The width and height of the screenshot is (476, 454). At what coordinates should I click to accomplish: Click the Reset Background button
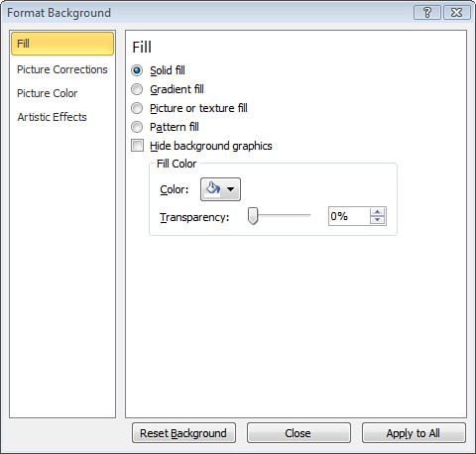tap(183, 433)
